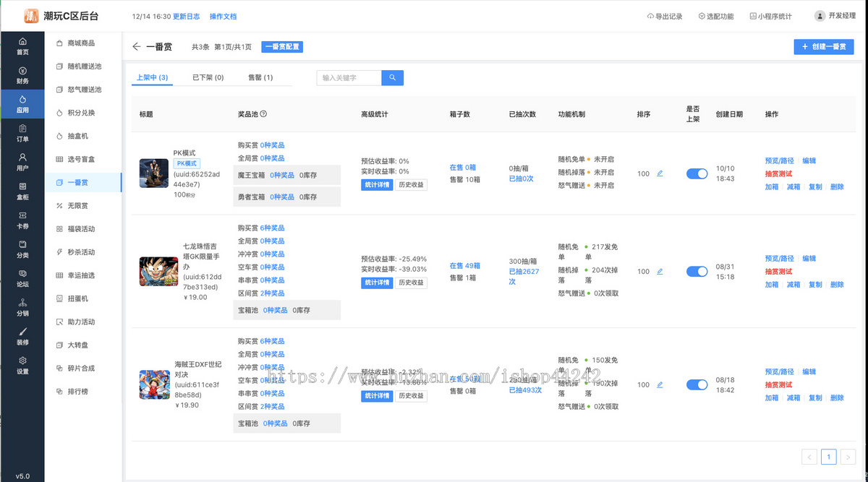Open the PK模式 product thumbnail
868x482 pixels.
coord(154,173)
